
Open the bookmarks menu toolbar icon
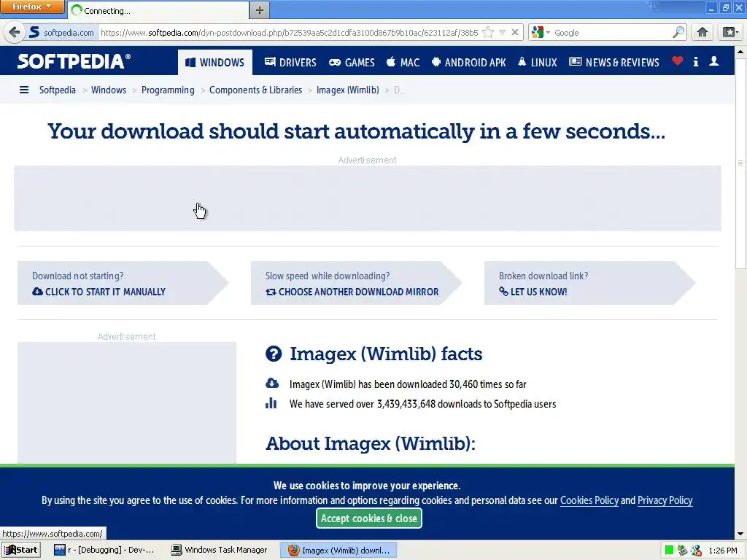729,32
